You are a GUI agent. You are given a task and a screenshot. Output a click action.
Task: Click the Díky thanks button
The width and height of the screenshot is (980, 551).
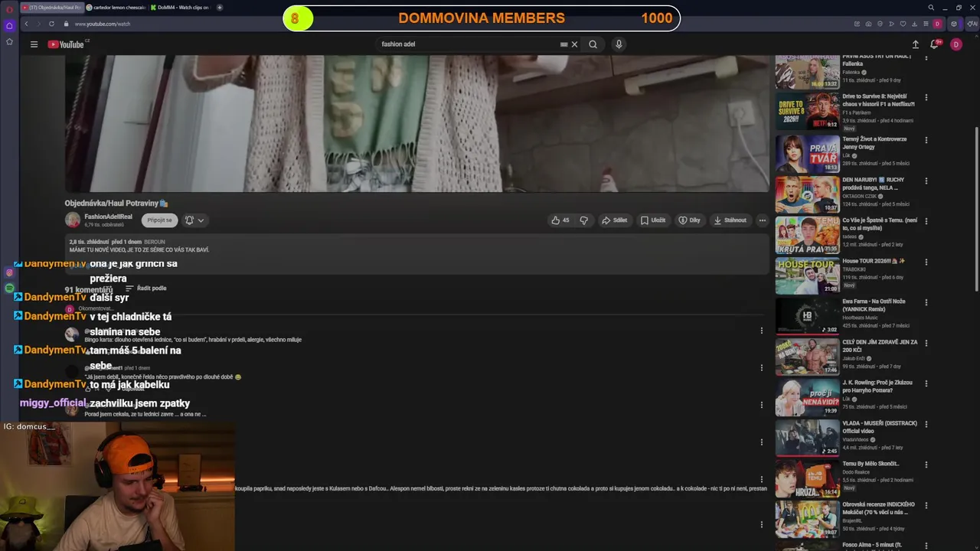[689, 220]
